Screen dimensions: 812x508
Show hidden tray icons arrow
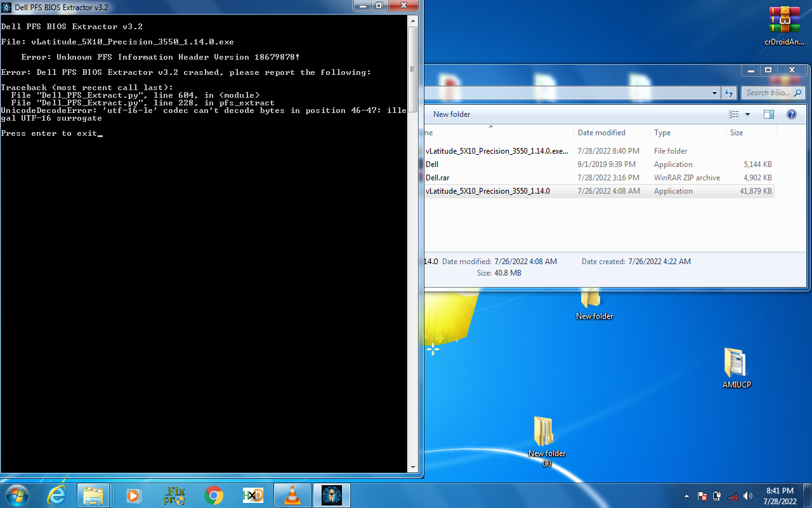pos(687,496)
